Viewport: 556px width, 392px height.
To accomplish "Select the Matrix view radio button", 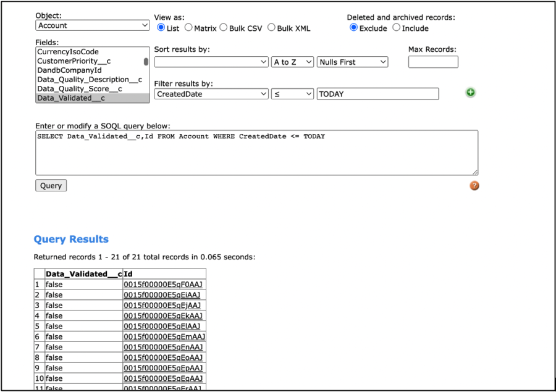I will point(188,28).
